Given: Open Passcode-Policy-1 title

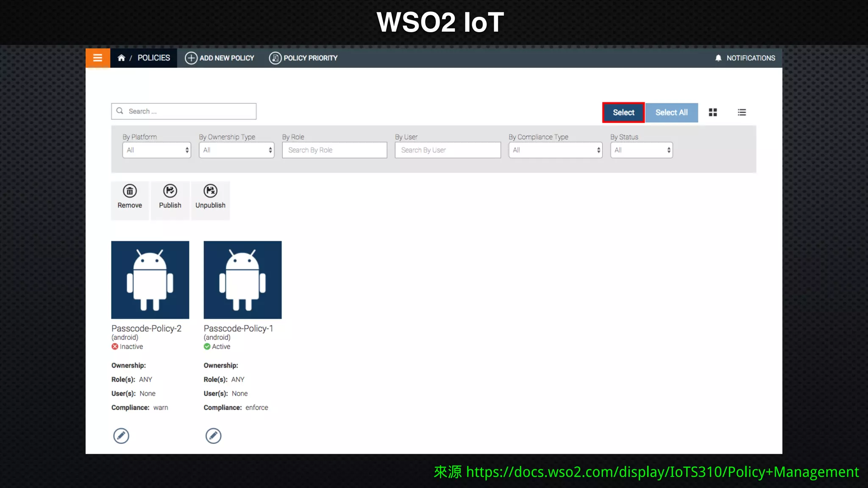Looking at the screenshot, I should pos(238,328).
